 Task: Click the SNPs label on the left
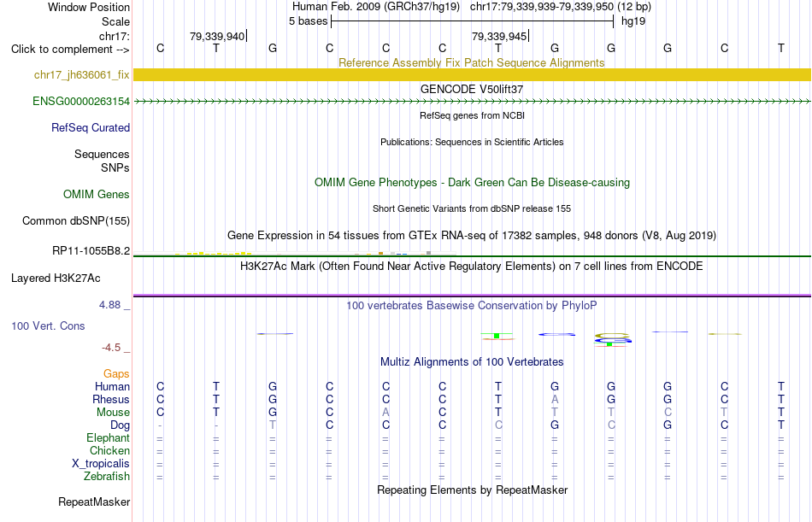tap(115, 167)
